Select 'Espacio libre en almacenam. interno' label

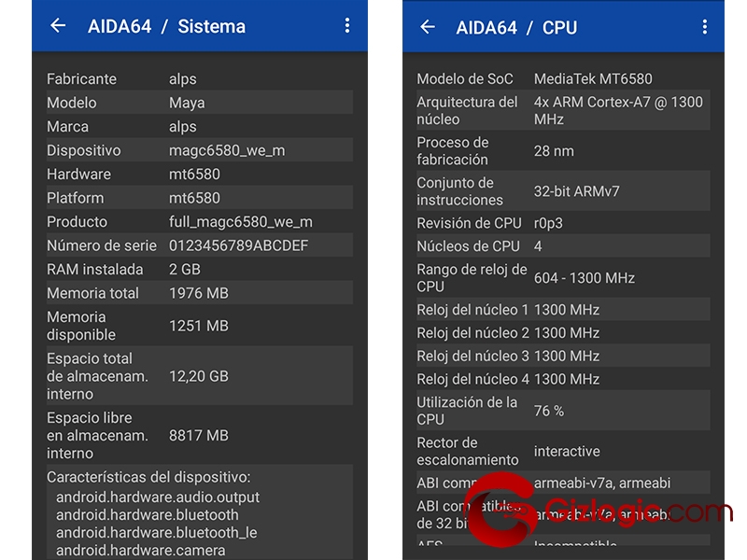(97, 435)
